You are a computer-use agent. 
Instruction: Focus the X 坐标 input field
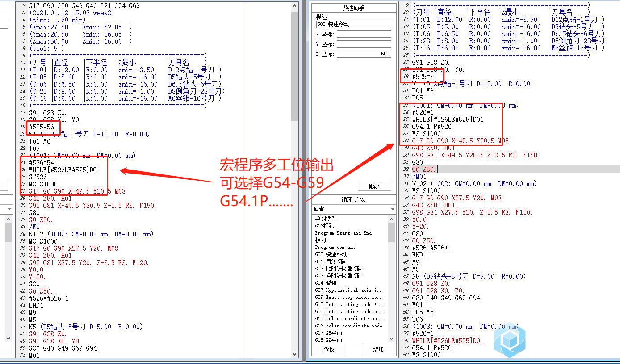tap(364, 34)
